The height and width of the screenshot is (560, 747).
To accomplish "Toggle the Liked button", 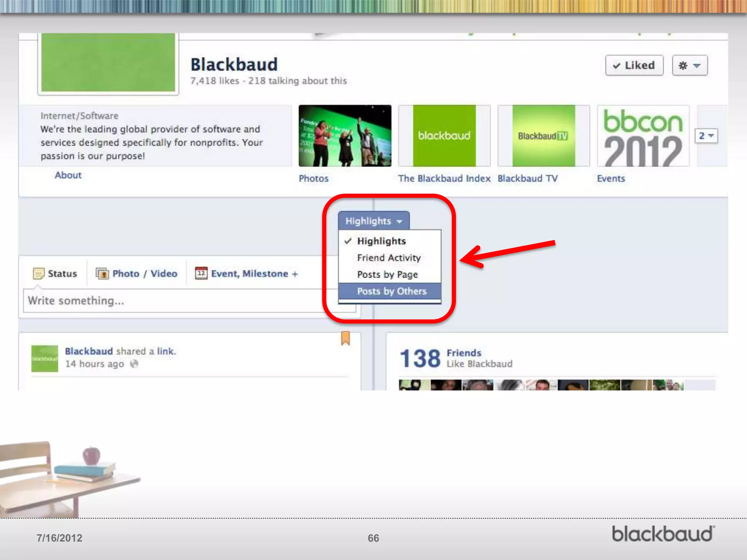I will coord(634,66).
